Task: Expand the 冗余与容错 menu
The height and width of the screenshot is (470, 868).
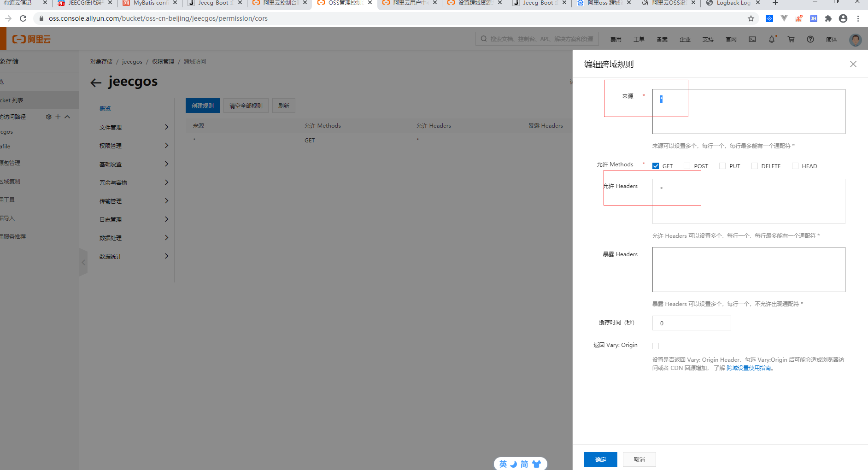Action: tap(134, 182)
